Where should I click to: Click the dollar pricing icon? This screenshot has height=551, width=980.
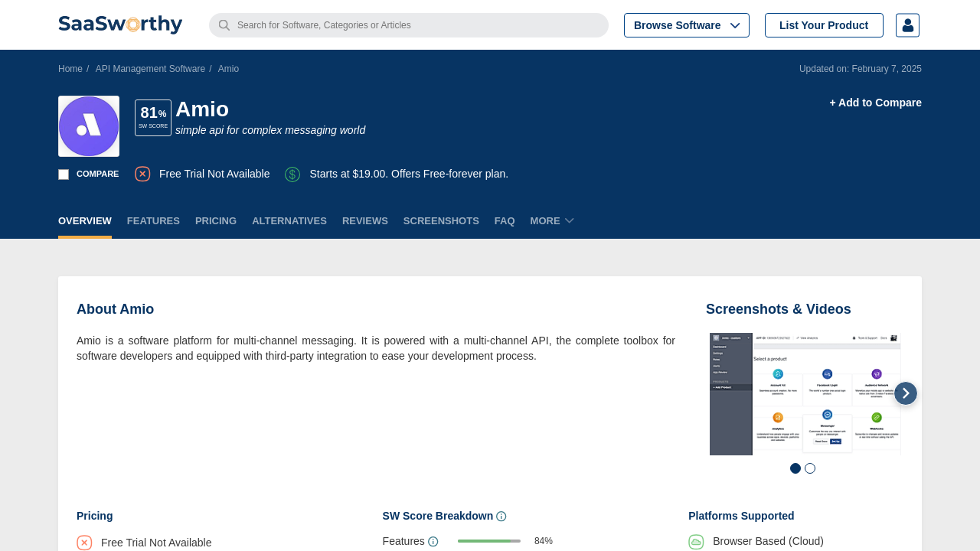click(292, 174)
